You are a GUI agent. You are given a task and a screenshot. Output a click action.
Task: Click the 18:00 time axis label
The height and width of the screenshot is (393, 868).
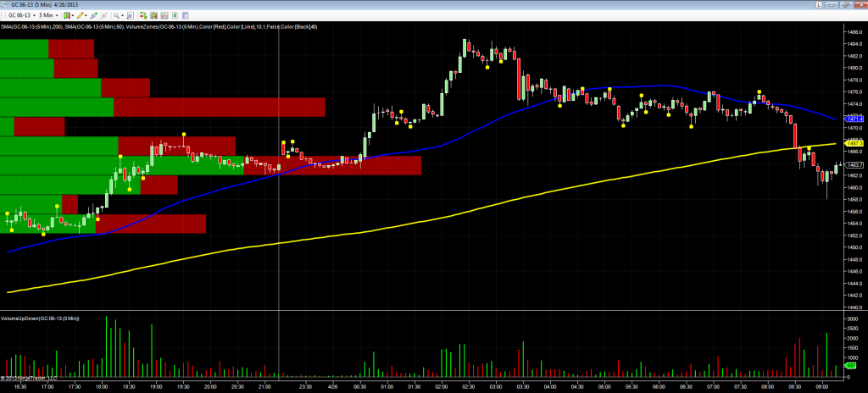(x=102, y=386)
